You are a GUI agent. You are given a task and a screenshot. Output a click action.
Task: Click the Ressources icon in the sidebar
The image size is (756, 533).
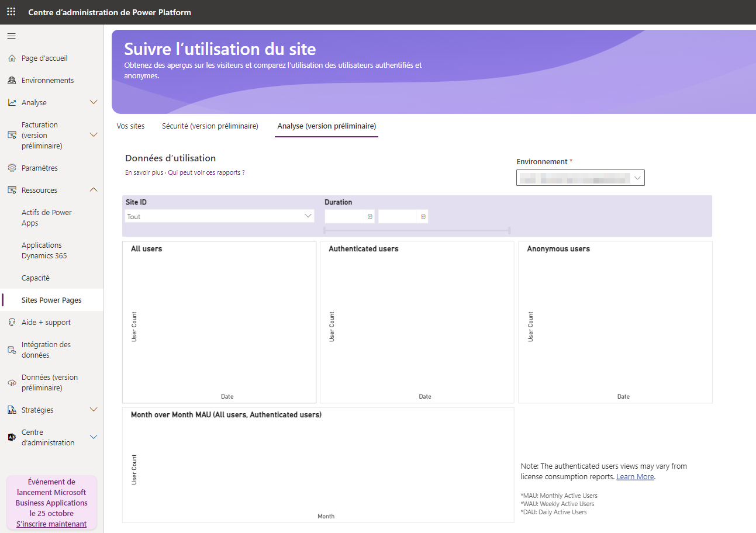tap(12, 191)
